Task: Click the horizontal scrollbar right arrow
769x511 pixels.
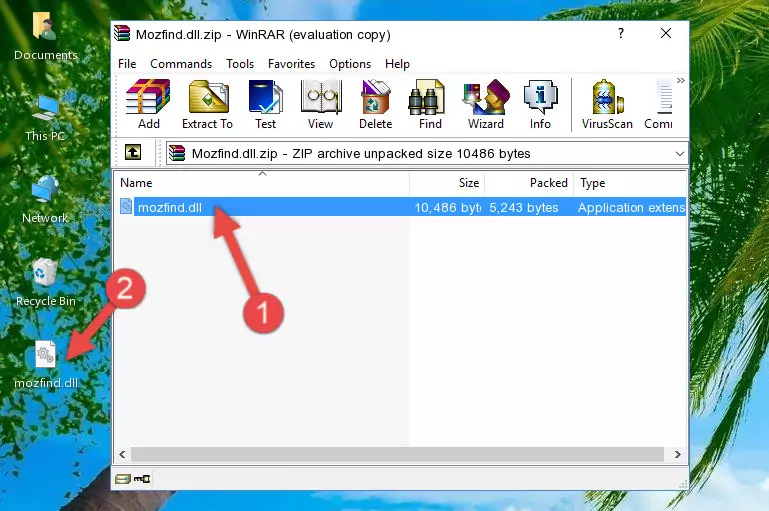Action: 678,455
